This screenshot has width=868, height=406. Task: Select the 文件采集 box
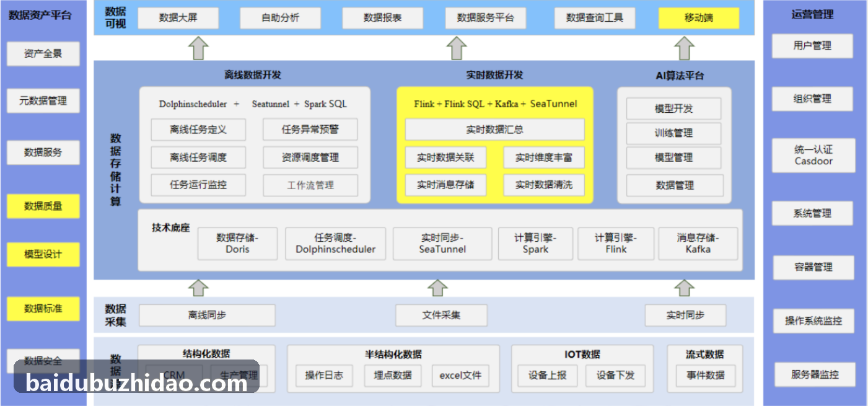tap(441, 315)
